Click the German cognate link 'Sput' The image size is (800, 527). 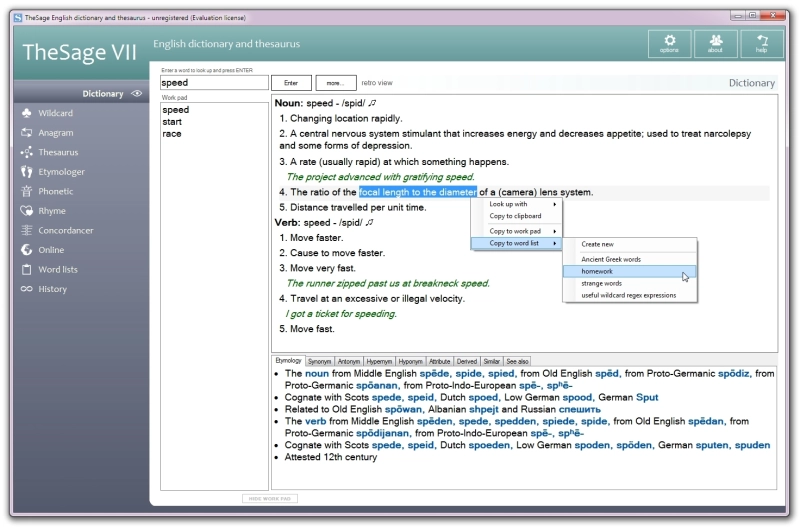point(647,397)
